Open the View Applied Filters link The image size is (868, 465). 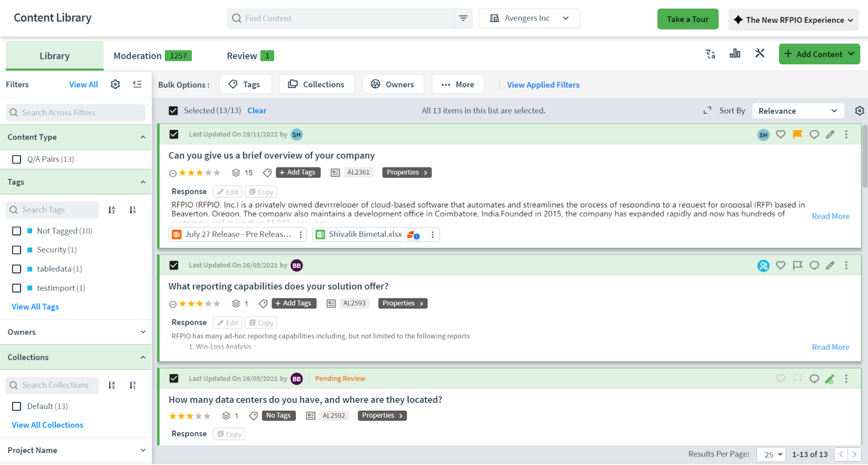(x=543, y=85)
